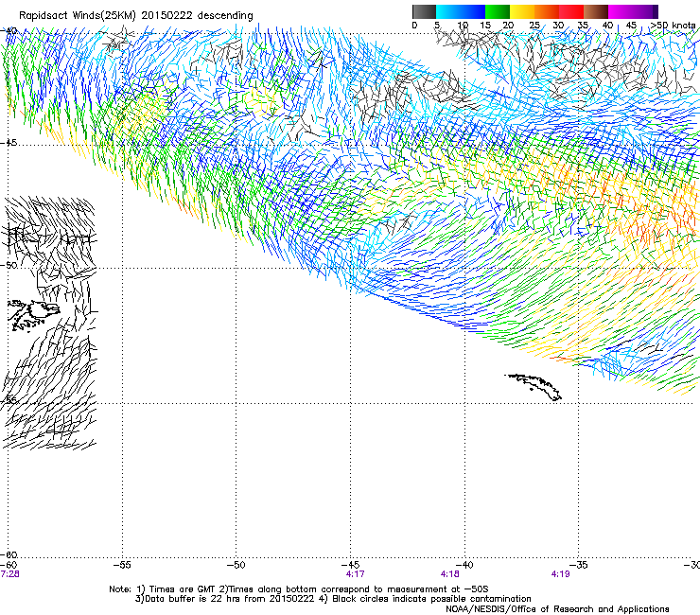The image size is (700, 615).
Task: Click the gray 0-5 knots color bar segment
Action: pos(424,11)
